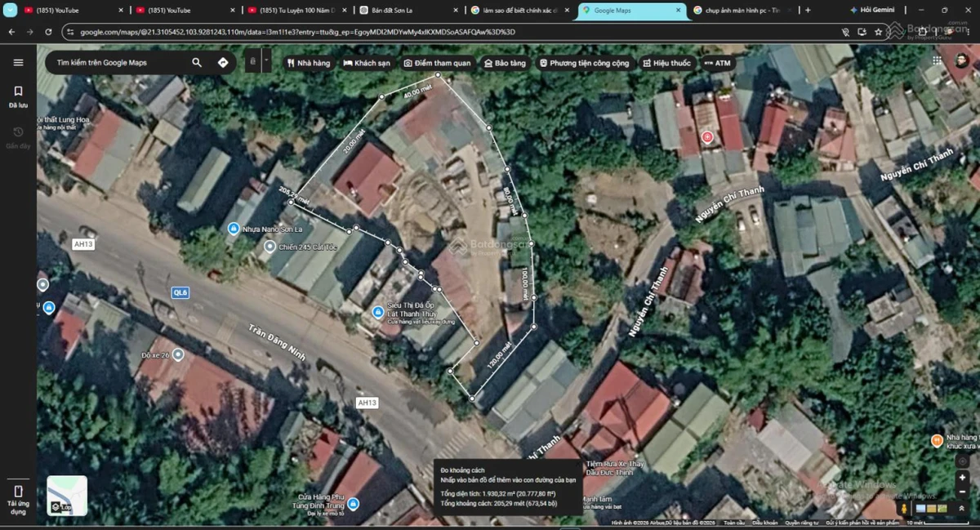Click the orange restaurant marker

tap(937, 441)
